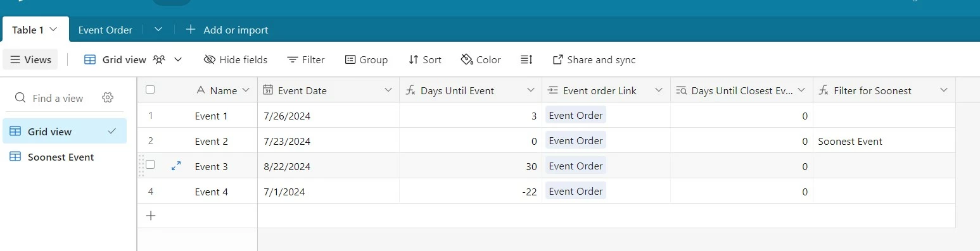Click the Event 3 row drag handle
980x251 pixels.
(141, 165)
